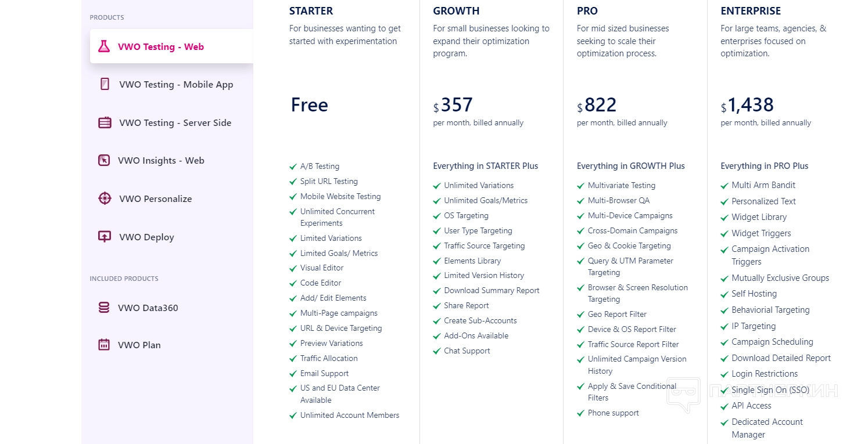Open VWO Plan included product
This screenshot has height=444, width=868.
pos(139,345)
